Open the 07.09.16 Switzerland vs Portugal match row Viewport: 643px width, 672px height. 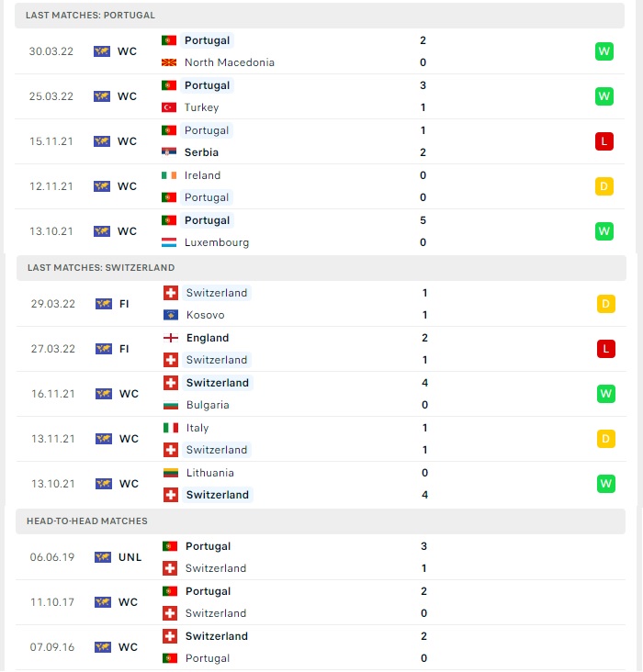[x=321, y=647]
